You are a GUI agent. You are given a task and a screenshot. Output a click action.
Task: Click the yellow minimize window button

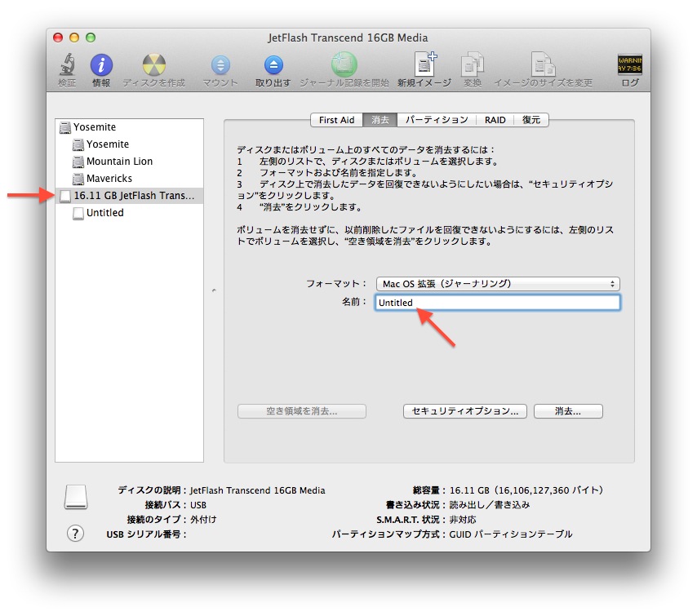point(74,38)
